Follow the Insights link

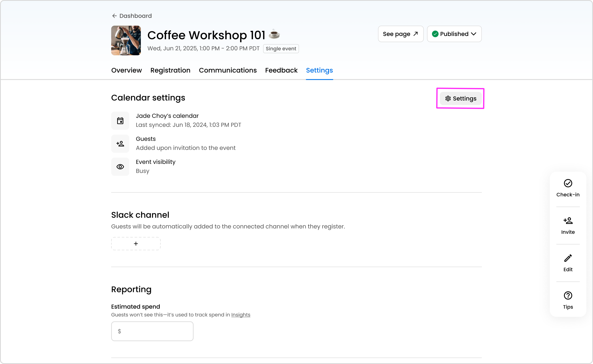tap(240, 315)
